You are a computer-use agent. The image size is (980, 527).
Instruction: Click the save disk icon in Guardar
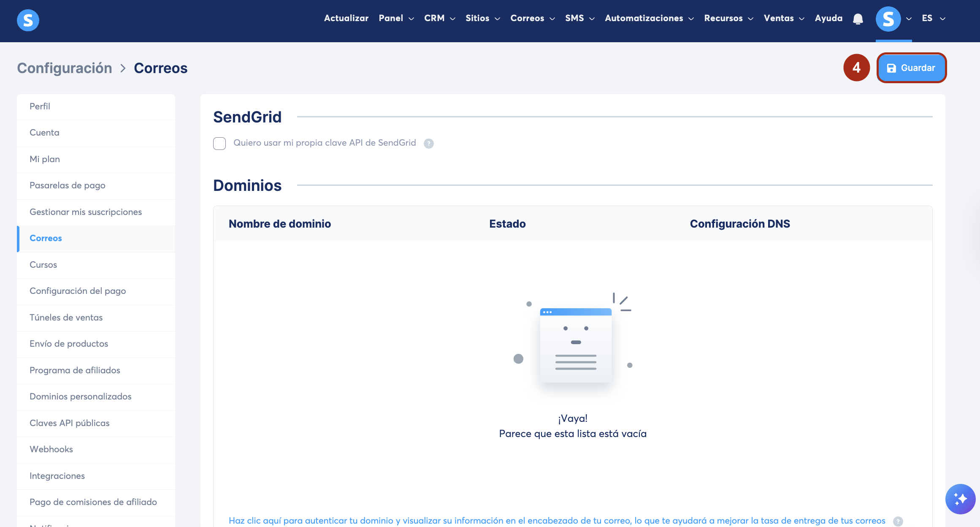point(891,68)
